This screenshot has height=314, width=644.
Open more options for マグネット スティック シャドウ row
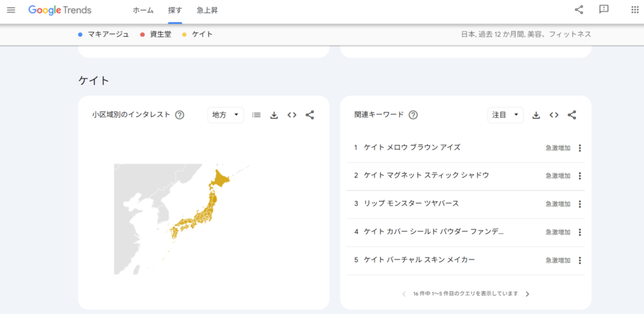(x=580, y=176)
